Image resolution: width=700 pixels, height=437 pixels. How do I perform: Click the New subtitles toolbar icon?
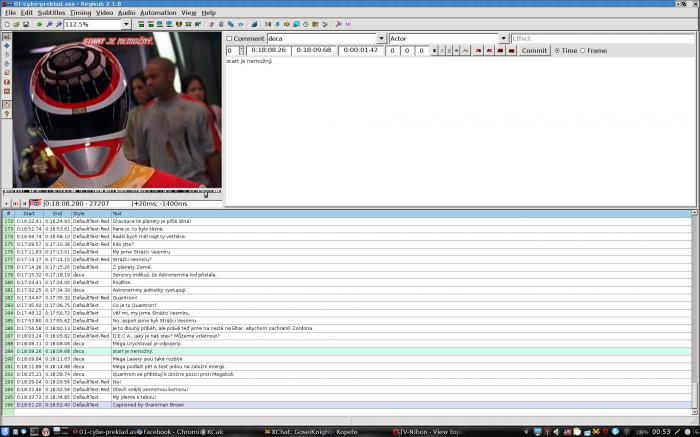7,24
